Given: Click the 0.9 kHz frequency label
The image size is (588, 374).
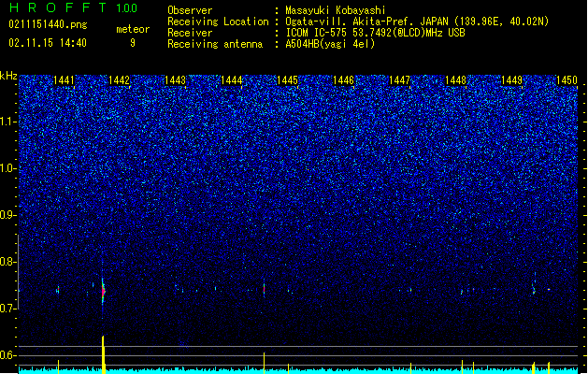Looking at the screenshot, I should 7,215.
